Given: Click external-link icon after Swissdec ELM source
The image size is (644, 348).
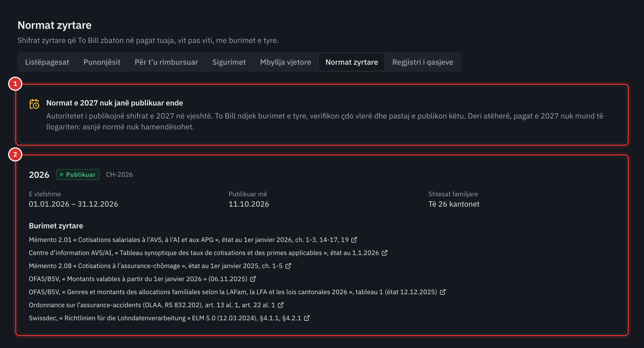Looking at the screenshot, I should point(306,318).
